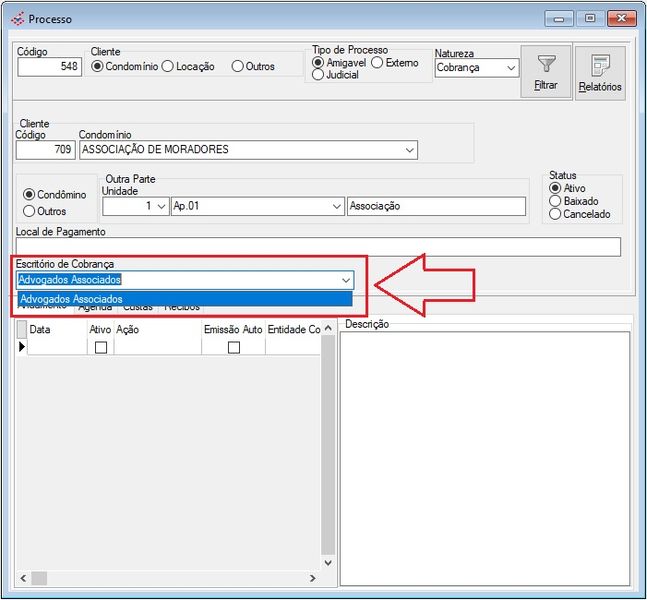The height and width of the screenshot is (600, 647).
Task: Expand the Natureza dropdown showing Cobrança
Action: [x=511, y=68]
